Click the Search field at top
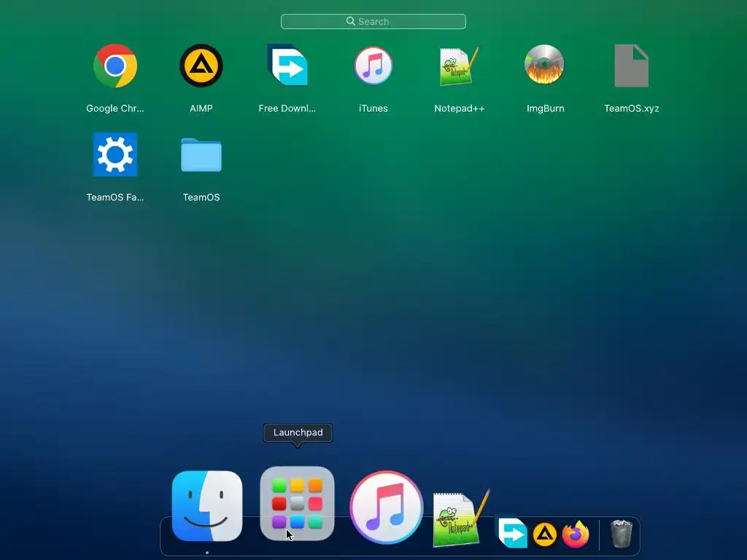747x560 pixels. pos(373,21)
